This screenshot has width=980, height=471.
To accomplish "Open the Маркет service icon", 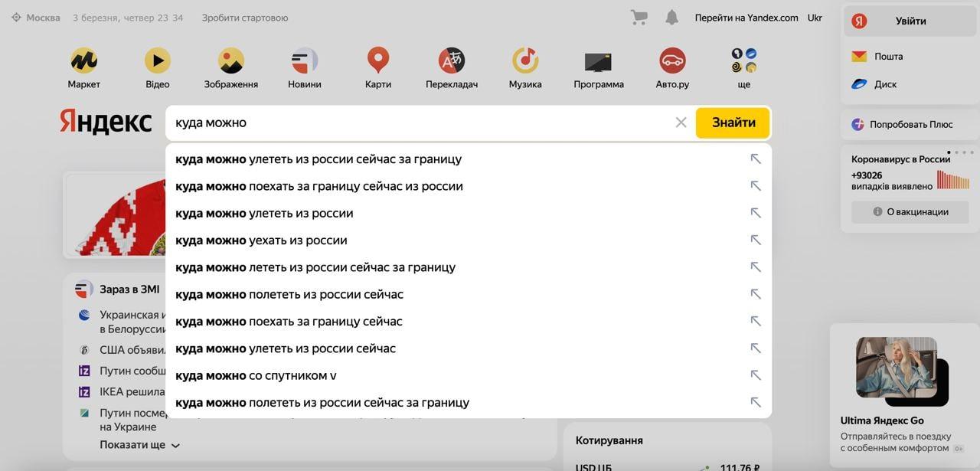I will click(83, 61).
